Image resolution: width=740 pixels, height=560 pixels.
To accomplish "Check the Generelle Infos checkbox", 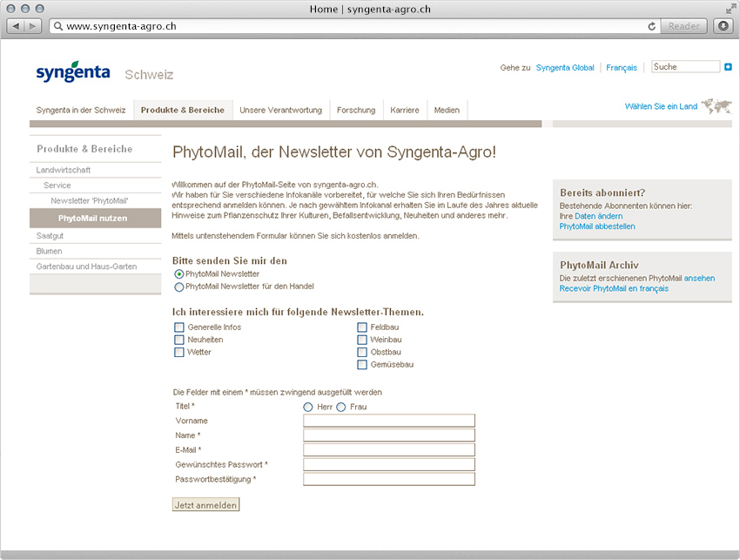I will tap(178, 327).
